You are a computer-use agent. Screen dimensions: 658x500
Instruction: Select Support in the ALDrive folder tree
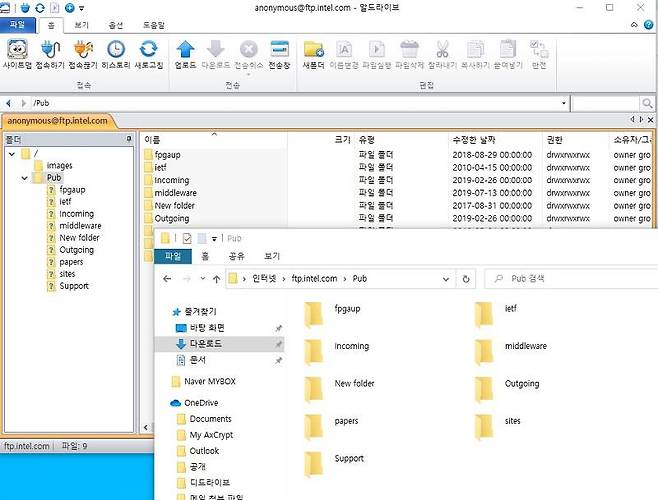(x=74, y=286)
